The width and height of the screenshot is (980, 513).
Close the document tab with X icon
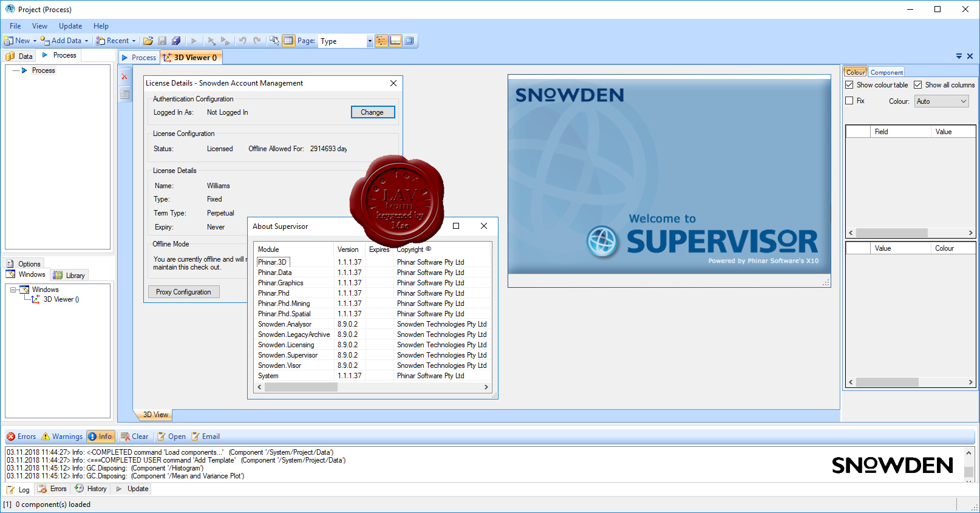pyautogui.click(x=970, y=56)
